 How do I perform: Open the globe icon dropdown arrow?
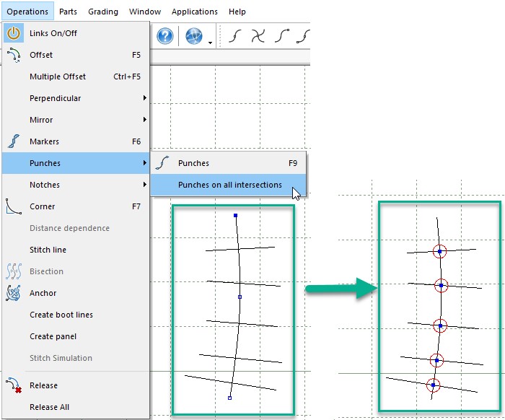pos(210,43)
